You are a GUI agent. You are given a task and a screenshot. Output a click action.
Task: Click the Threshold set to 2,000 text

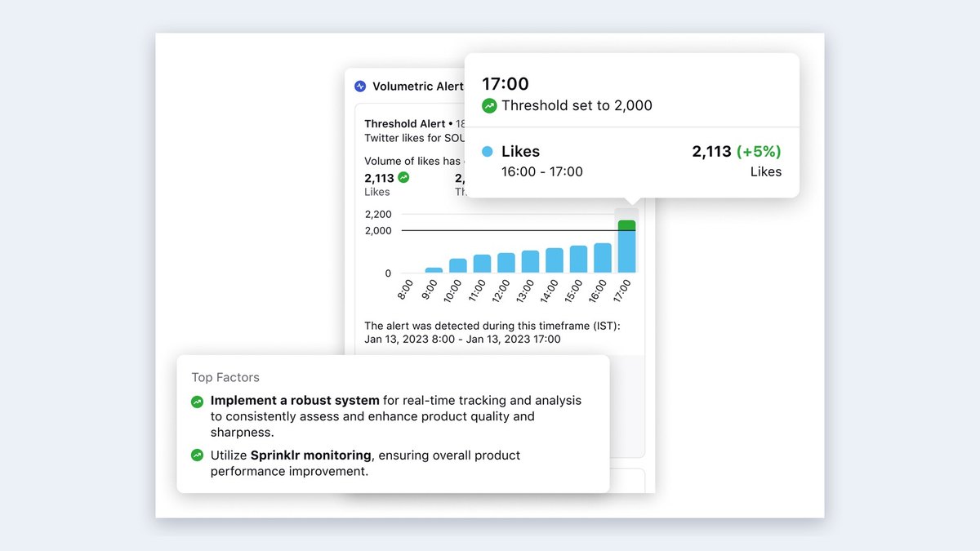pyautogui.click(x=577, y=105)
